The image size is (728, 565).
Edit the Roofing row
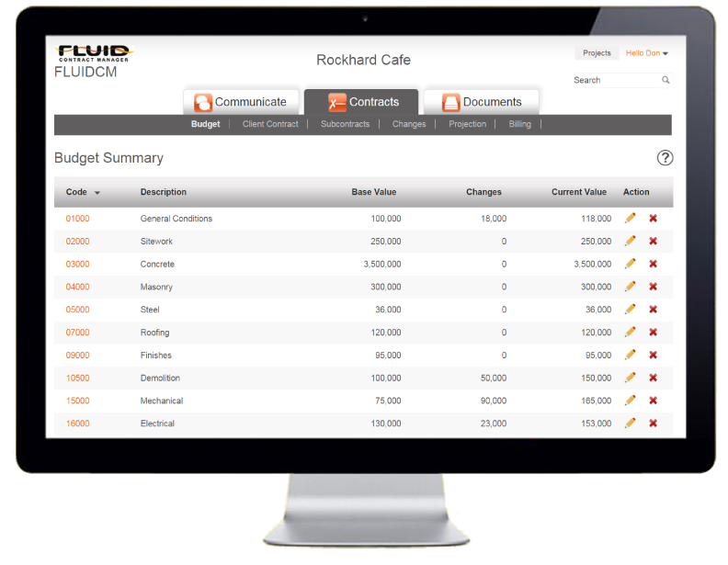(630, 333)
